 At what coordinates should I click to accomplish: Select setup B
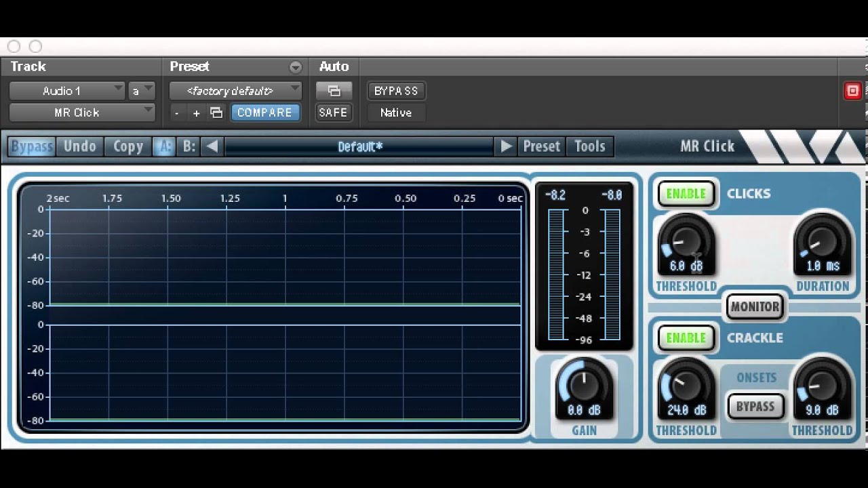tap(189, 146)
